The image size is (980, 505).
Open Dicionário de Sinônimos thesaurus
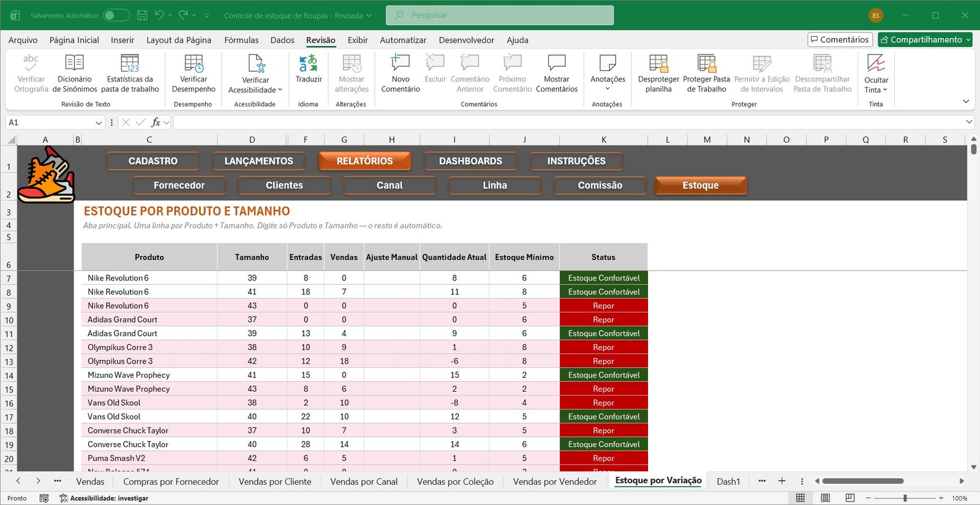click(75, 73)
